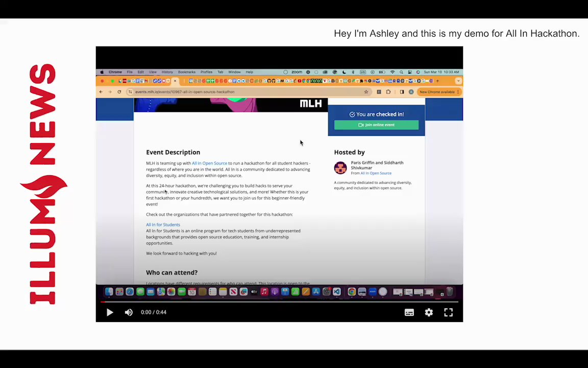Open the All In Open Source description link
Image resolution: width=588 pixels, height=368 pixels.
209,164
